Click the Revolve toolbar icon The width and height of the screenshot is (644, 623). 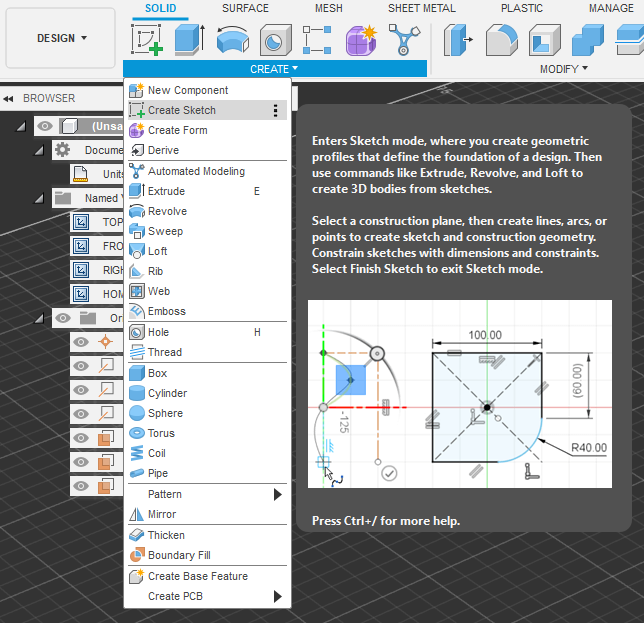coord(232,40)
